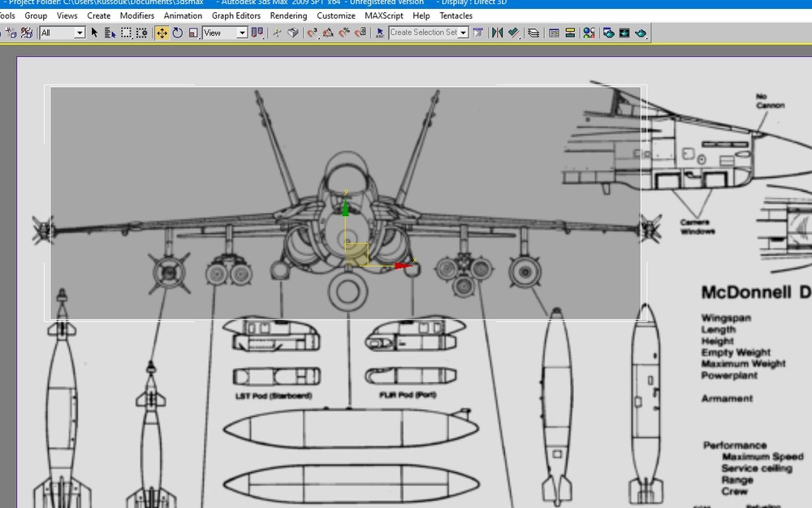Viewport: 812px width, 508px height.
Task: Click the green Y-axis gizmo arrow
Action: pos(345,207)
